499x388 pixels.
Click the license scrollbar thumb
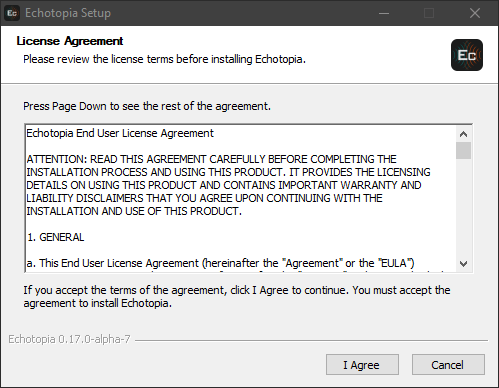[x=463, y=150]
